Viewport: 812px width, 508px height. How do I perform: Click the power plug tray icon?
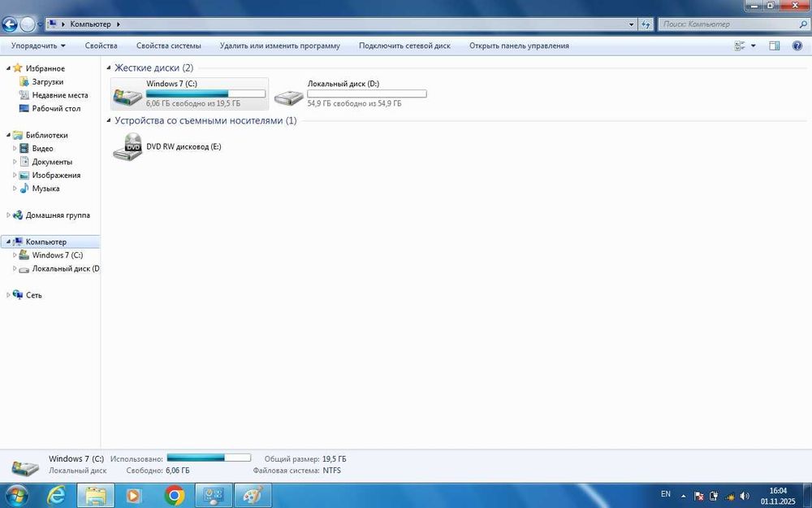point(714,496)
